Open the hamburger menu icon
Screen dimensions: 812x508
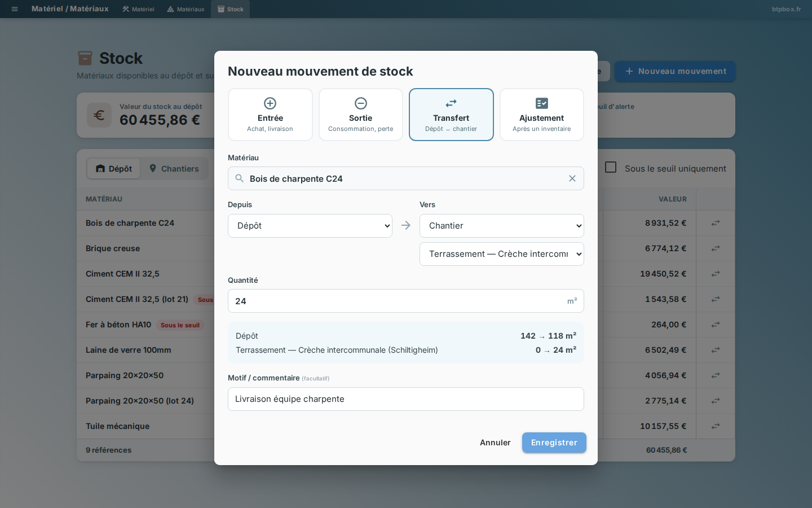click(15, 9)
